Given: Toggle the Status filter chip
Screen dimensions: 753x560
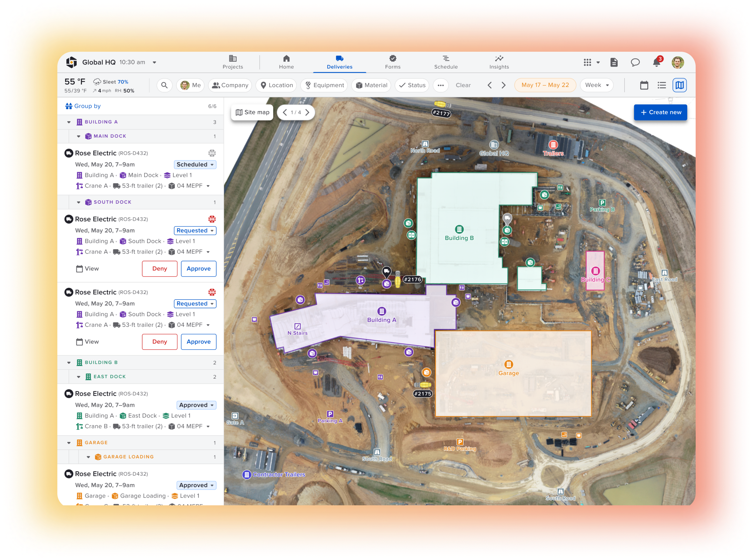Looking at the screenshot, I should 412,85.
